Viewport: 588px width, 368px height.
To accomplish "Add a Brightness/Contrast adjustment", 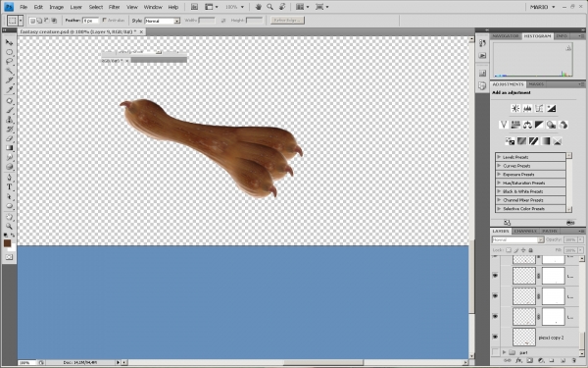I will pyautogui.click(x=515, y=109).
